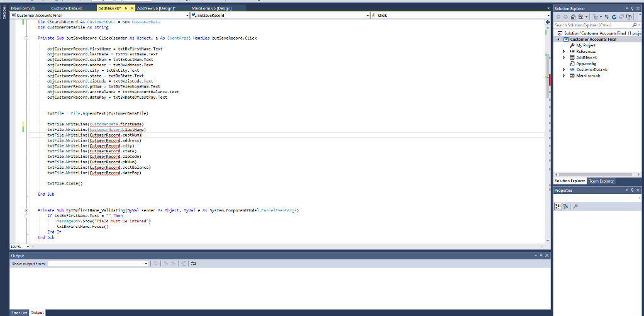Expand the References node
644x316 pixels.
[x=563, y=52]
